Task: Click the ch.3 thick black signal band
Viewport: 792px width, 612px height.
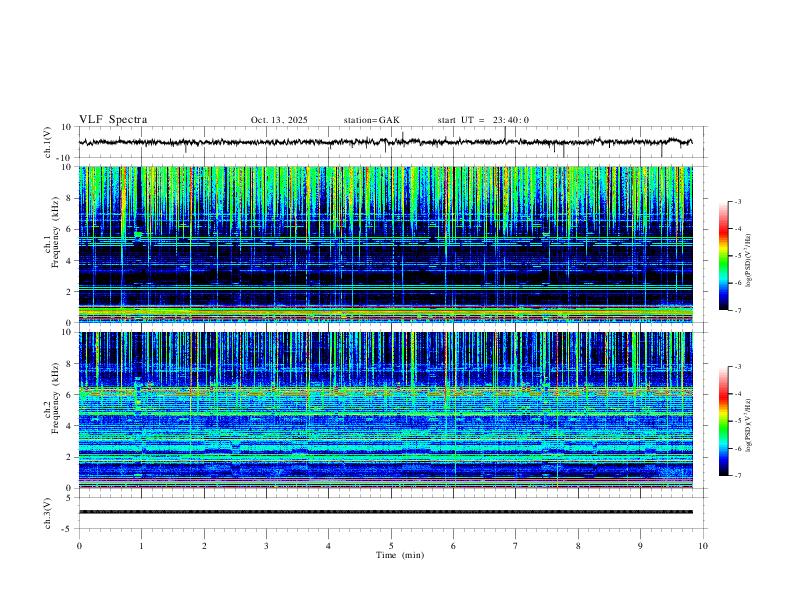Action: point(385,512)
